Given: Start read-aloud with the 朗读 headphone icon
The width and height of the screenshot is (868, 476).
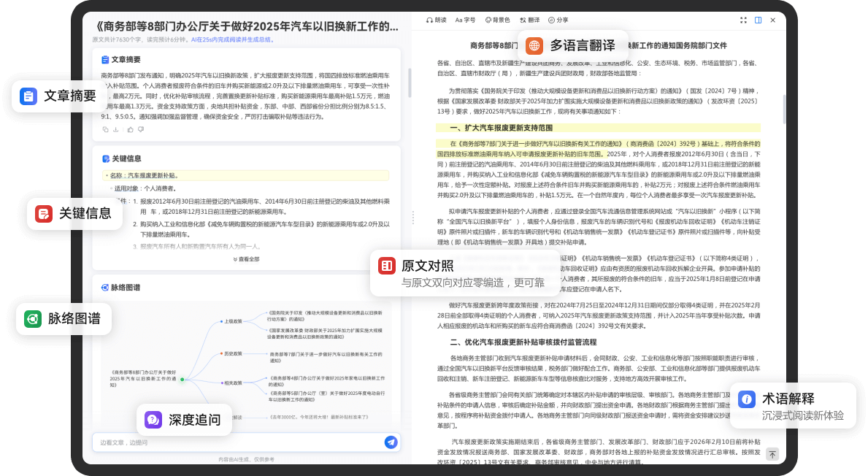Looking at the screenshot, I should pyautogui.click(x=436, y=20).
